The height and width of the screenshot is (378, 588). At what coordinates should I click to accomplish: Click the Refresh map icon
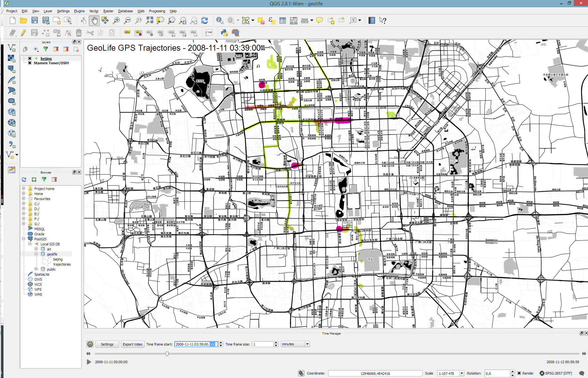pyautogui.click(x=205, y=21)
